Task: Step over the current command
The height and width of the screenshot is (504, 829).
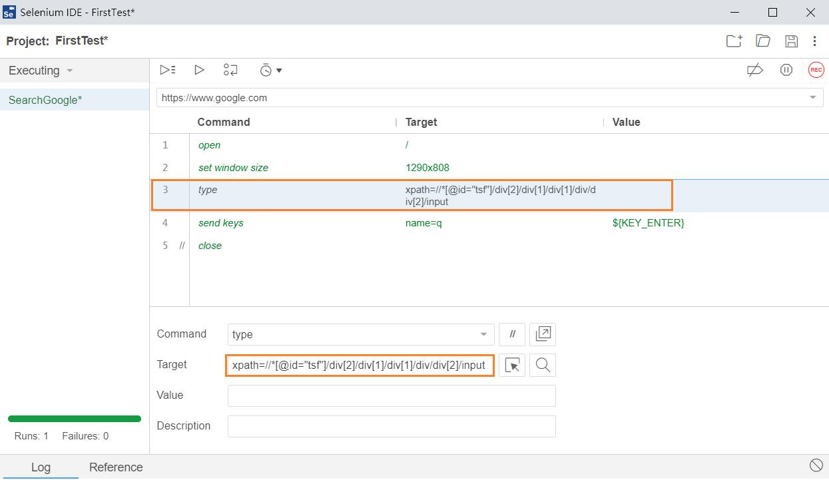Action: 230,70
